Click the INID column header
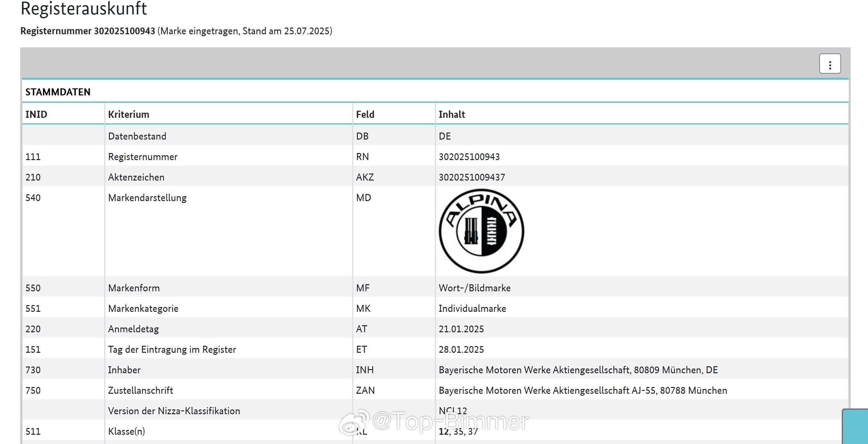The width and height of the screenshot is (868, 444). 37,115
